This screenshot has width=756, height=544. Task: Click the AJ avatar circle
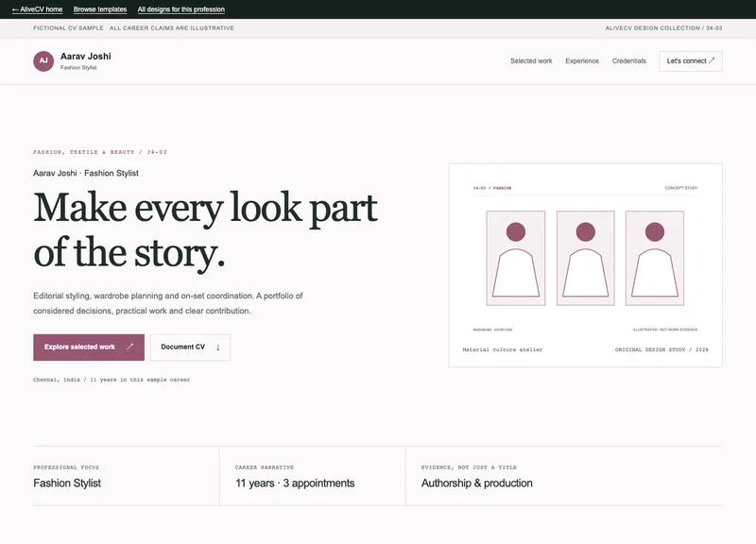coord(43,61)
